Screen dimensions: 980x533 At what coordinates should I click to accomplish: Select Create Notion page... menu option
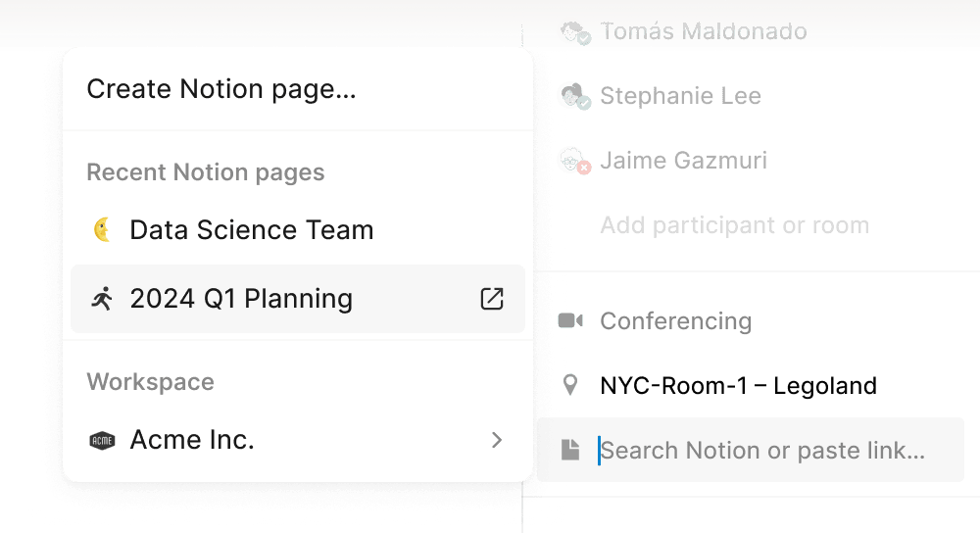click(x=221, y=89)
